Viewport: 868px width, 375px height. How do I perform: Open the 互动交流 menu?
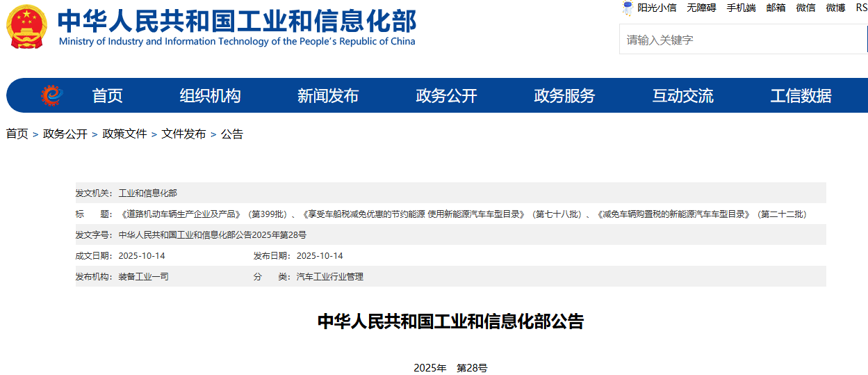click(682, 96)
